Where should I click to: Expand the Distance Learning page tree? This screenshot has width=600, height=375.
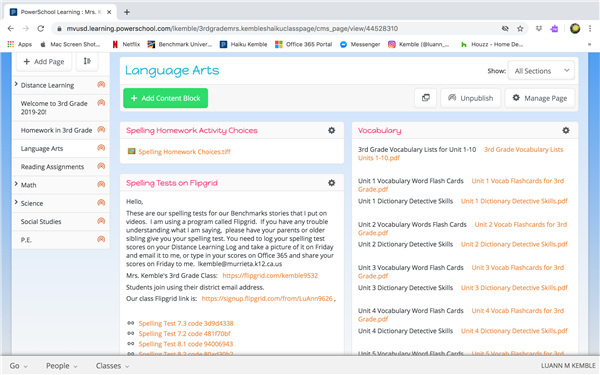[x=16, y=84]
